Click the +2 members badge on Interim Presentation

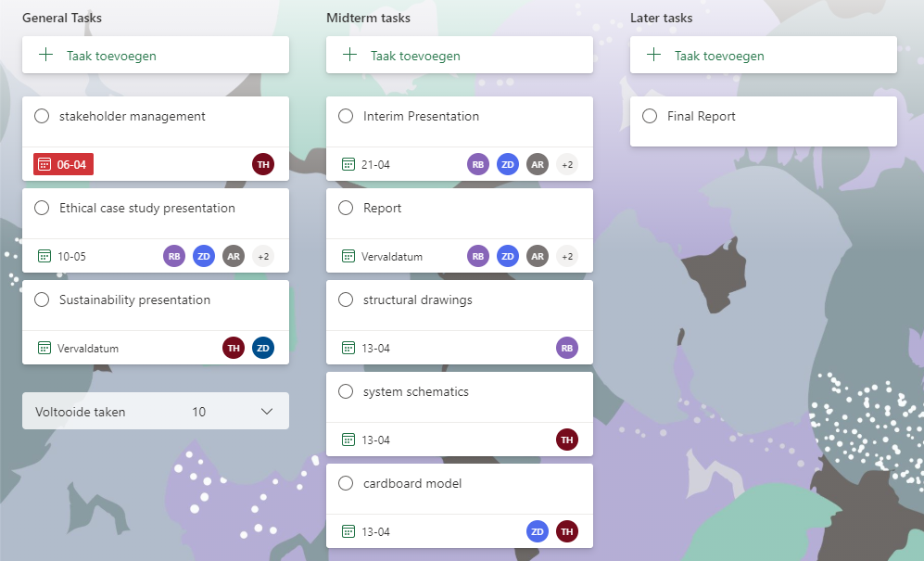(x=567, y=164)
